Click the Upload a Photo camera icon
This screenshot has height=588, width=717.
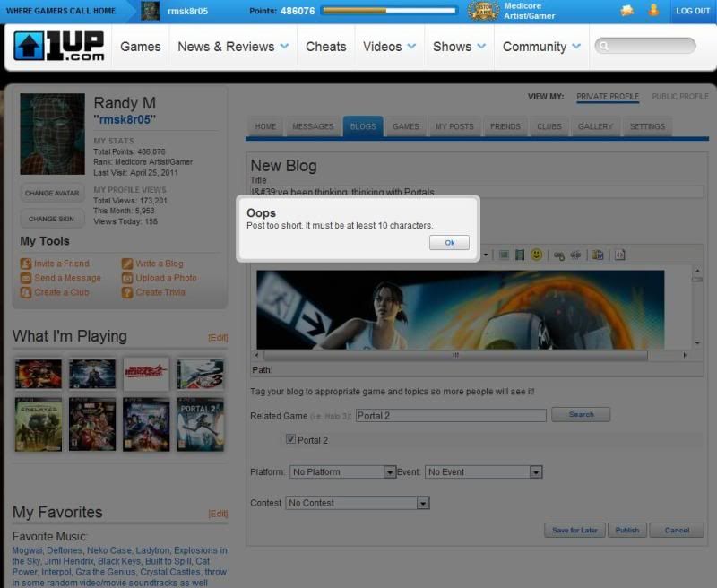127,278
